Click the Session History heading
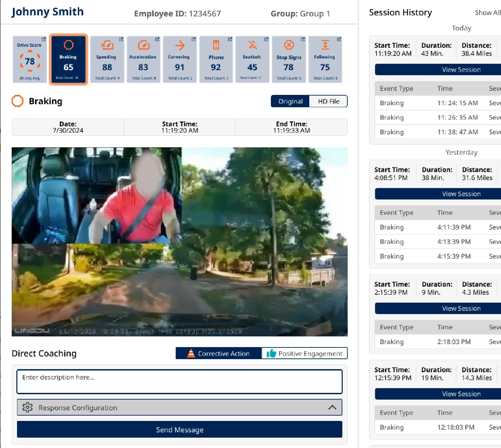 [x=400, y=13]
